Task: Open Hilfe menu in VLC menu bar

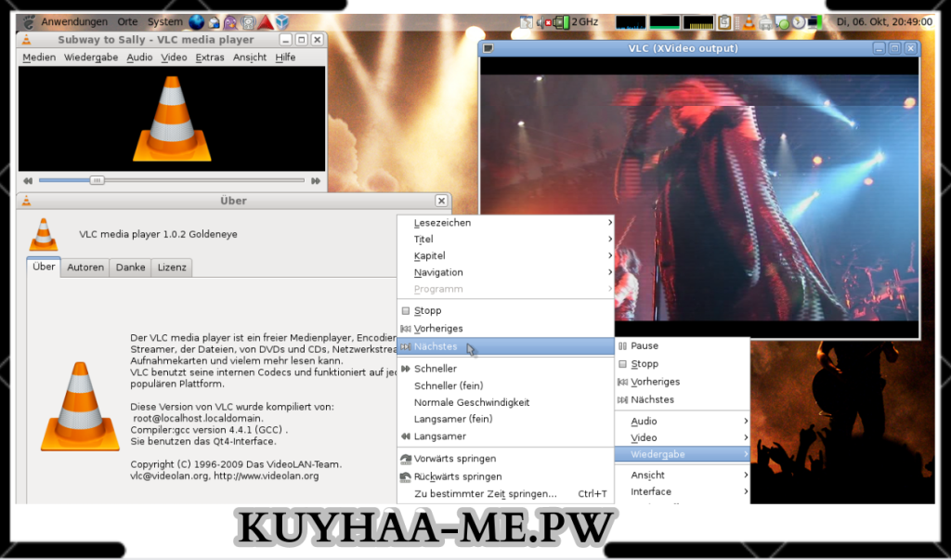Action: [285, 57]
